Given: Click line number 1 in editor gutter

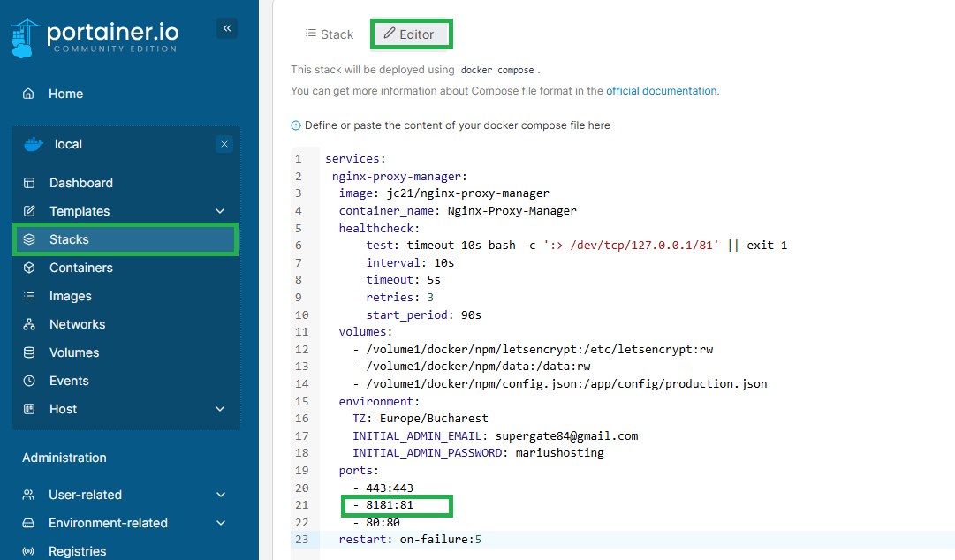Looking at the screenshot, I should point(299,159).
